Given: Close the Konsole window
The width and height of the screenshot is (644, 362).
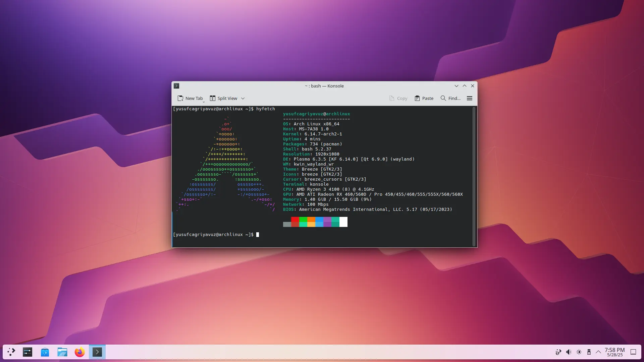Looking at the screenshot, I should tap(473, 86).
